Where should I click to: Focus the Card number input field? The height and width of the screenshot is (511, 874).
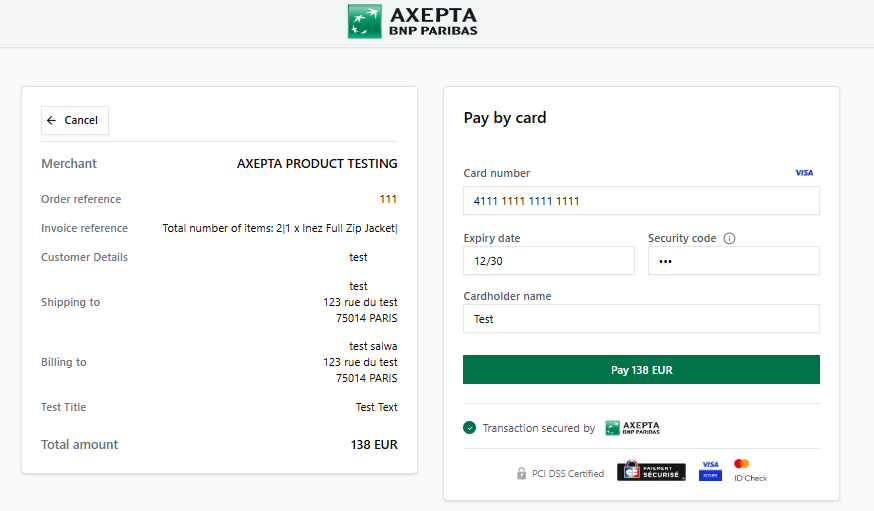pos(641,201)
